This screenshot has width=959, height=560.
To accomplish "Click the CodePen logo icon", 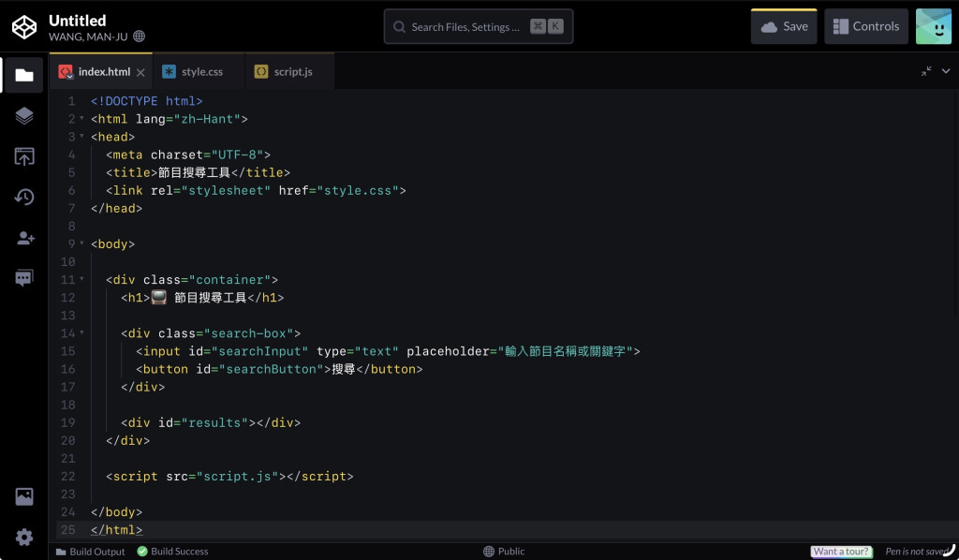I will [x=24, y=27].
